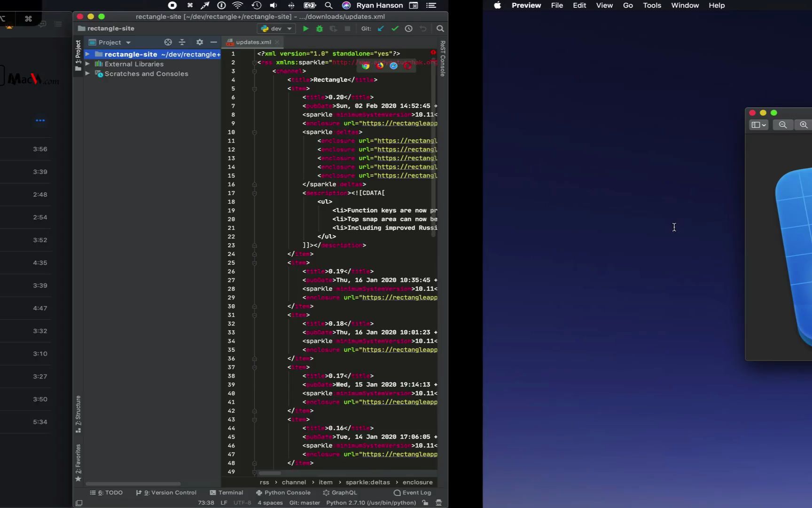Click the 73:38 line:column indicator
Viewport: 812px width, 508px height.
pos(206,503)
